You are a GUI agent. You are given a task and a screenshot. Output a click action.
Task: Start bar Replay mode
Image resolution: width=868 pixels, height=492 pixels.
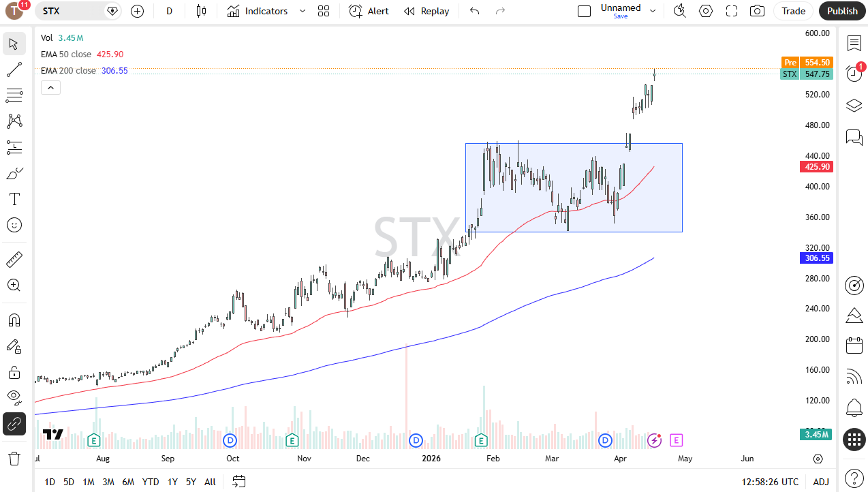427,11
